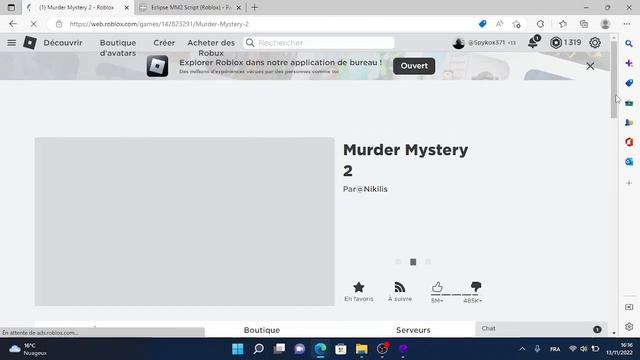Click the browser address bar URL
Screen dimensions: 640x360
click(159, 24)
